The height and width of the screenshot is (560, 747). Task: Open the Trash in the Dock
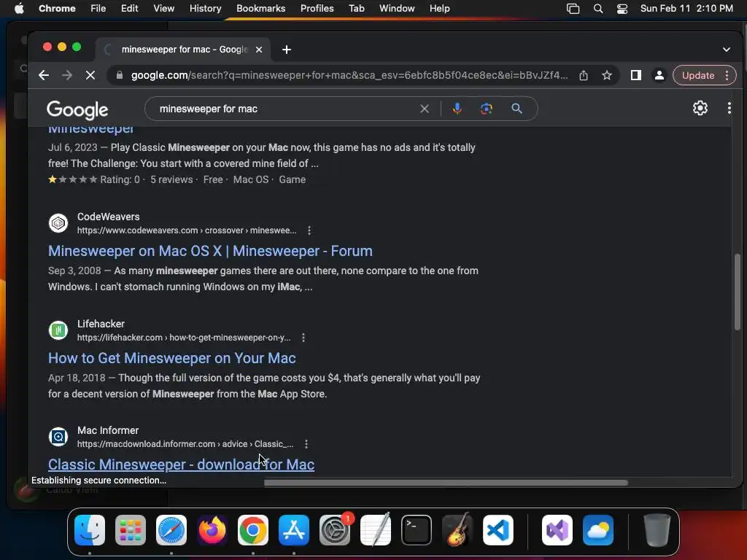click(657, 530)
